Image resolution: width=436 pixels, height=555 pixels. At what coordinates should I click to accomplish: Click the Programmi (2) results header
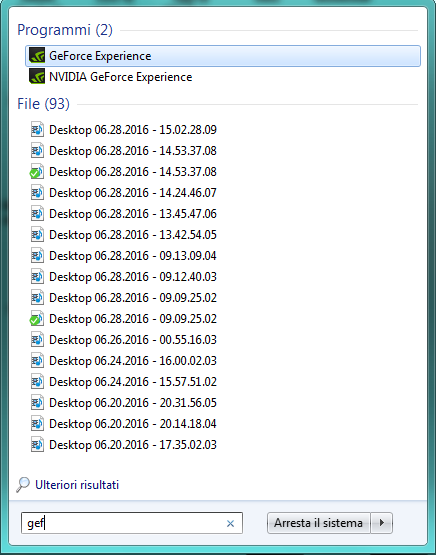pos(65,30)
